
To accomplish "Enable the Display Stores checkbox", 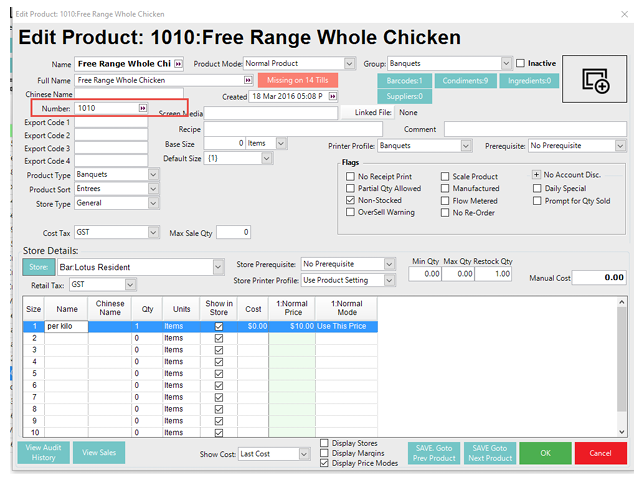I will [x=325, y=443].
